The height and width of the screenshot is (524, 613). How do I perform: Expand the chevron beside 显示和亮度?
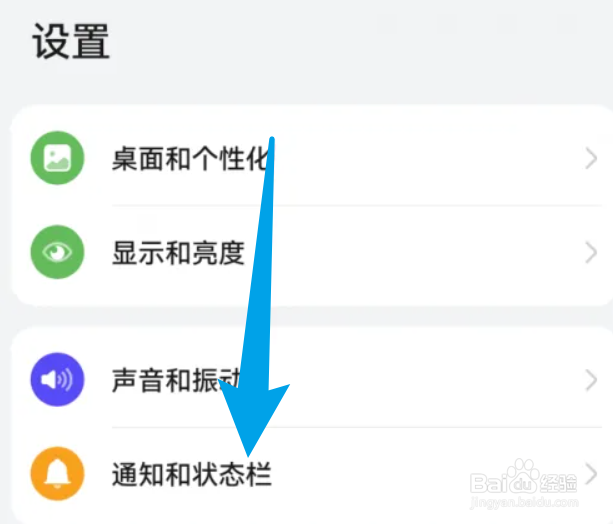(x=591, y=253)
